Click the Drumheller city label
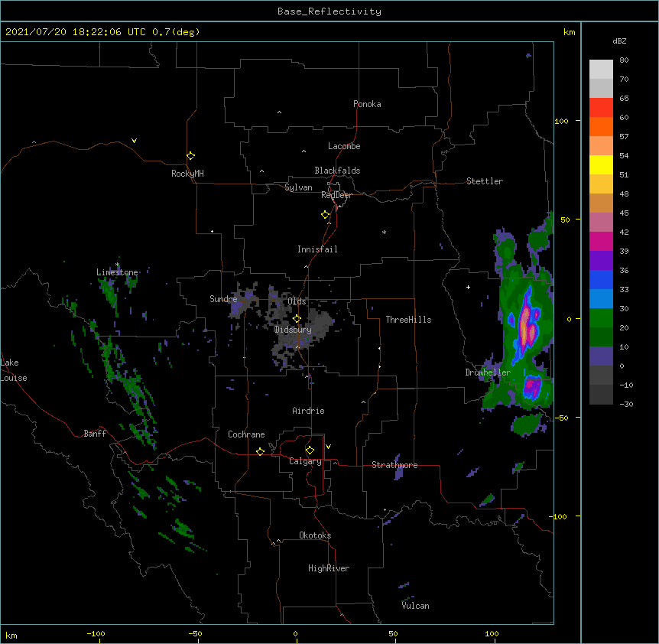The image size is (659, 644). click(488, 372)
